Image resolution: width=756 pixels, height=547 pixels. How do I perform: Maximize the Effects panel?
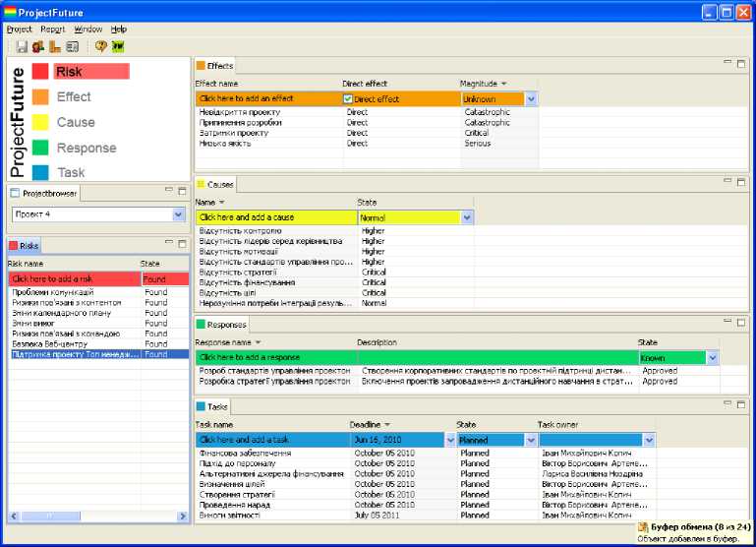point(741,64)
